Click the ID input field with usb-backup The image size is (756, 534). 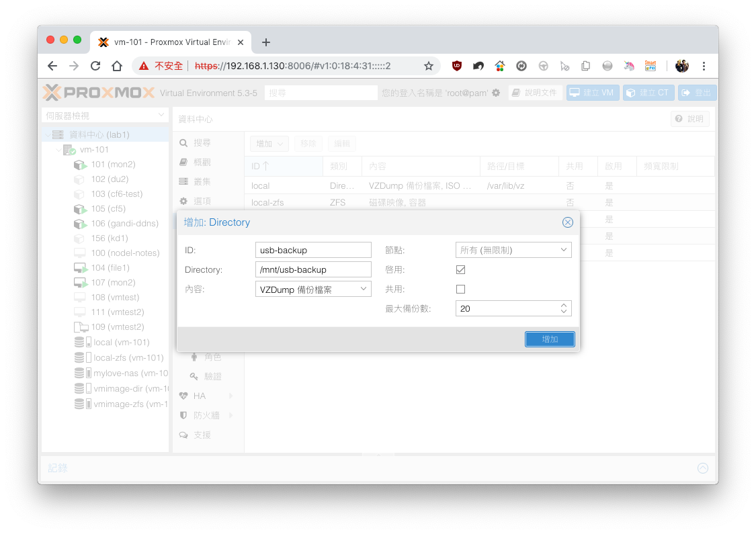pos(313,250)
